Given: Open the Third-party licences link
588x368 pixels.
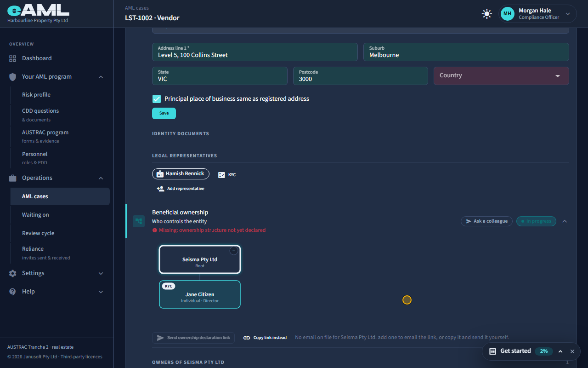Looking at the screenshot, I should [x=81, y=357].
